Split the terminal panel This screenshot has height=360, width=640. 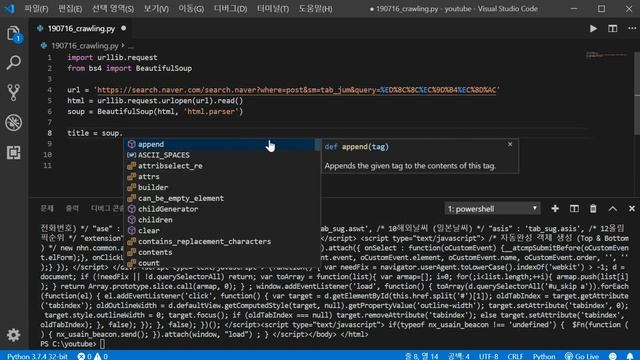pos(574,209)
